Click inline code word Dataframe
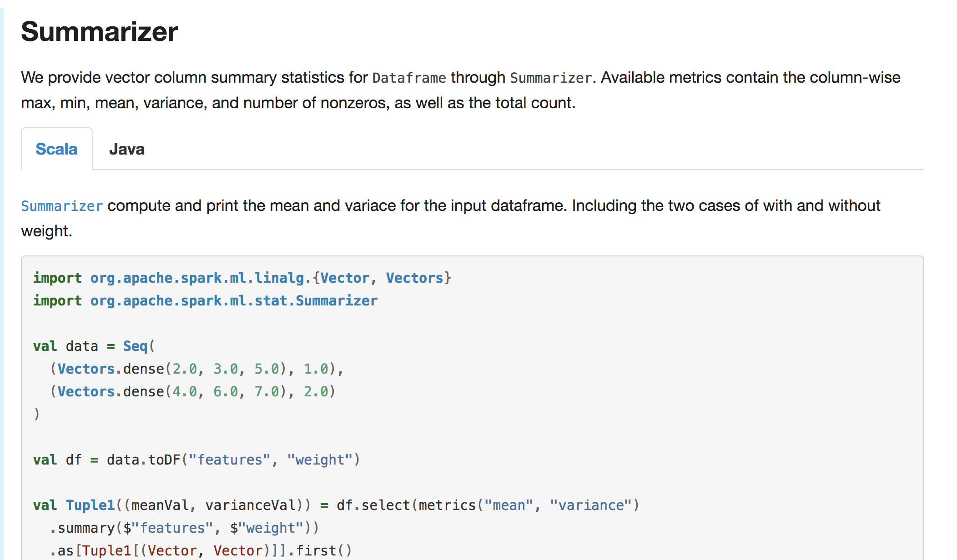957x560 pixels. [x=409, y=78]
